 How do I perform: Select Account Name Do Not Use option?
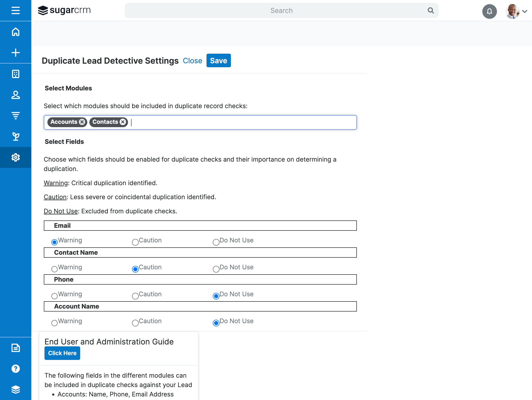(216, 323)
